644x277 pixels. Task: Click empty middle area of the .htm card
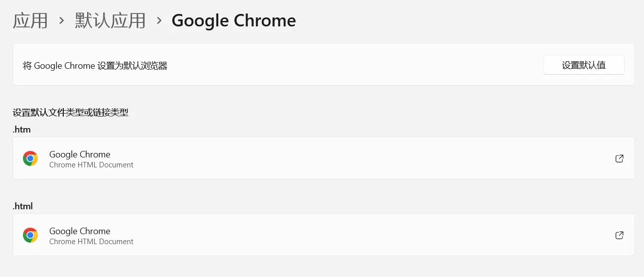[x=349, y=158]
